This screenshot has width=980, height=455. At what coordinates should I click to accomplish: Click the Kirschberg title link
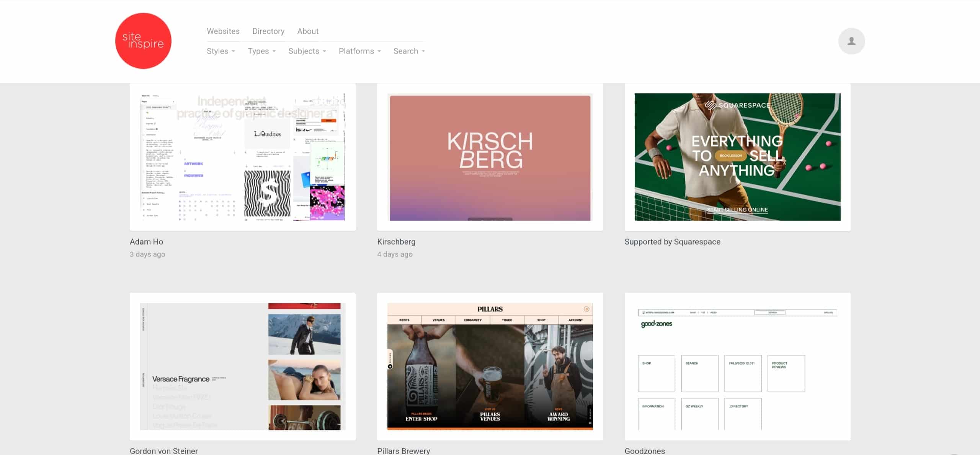tap(396, 242)
